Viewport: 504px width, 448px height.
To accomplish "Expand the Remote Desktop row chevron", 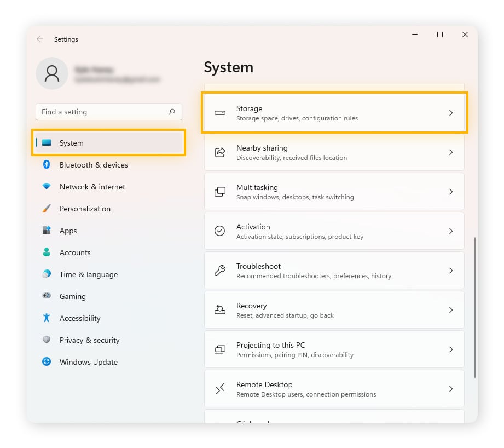I will click(451, 388).
